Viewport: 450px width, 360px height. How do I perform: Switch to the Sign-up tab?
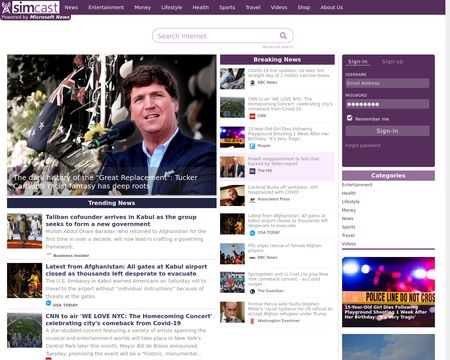coord(392,62)
